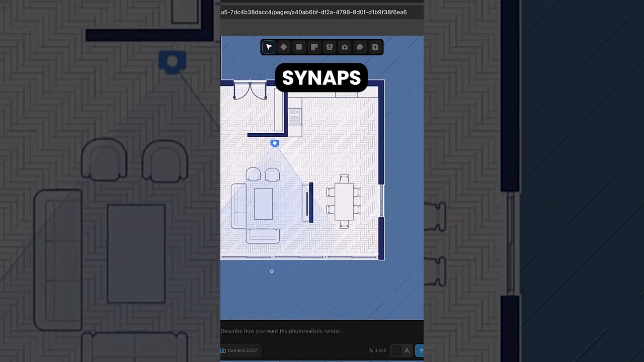Activate the text label tool
The width and height of the screenshot is (644, 362).
(x=330, y=47)
